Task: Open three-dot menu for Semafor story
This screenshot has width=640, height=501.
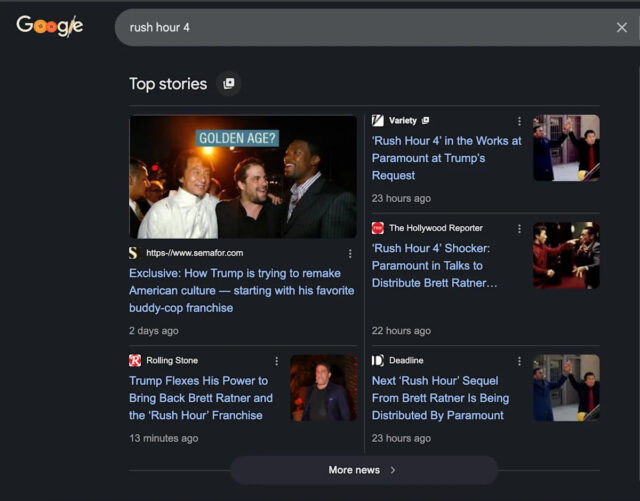Action: click(x=350, y=253)
